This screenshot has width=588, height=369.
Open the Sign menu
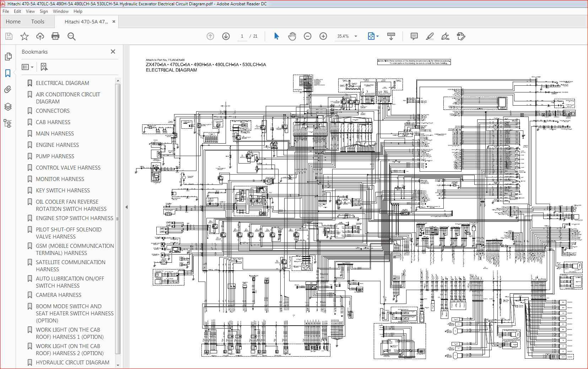click(44, 11)
